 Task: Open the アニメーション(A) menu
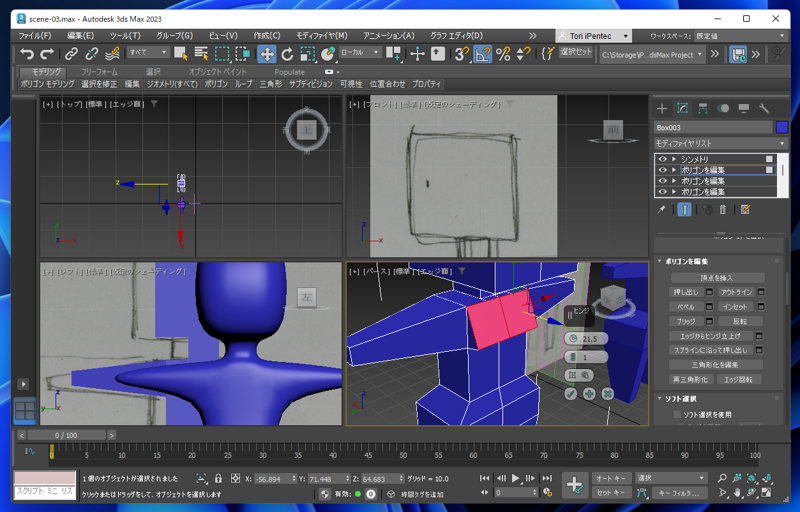point(388,36)
